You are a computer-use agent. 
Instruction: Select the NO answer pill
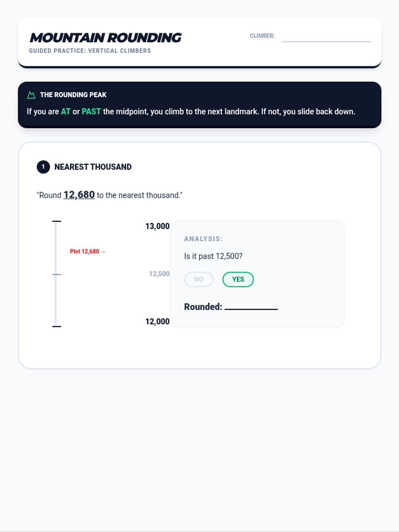click(199, 279)
